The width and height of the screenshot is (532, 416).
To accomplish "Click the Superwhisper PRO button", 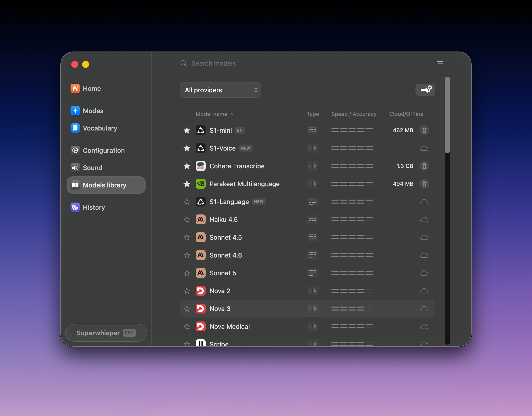I will coord(106,333).
